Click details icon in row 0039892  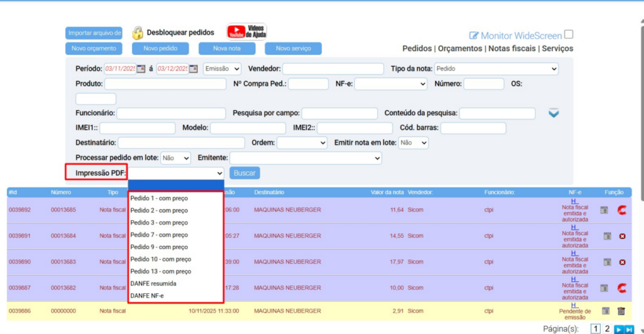click(604, 210)
